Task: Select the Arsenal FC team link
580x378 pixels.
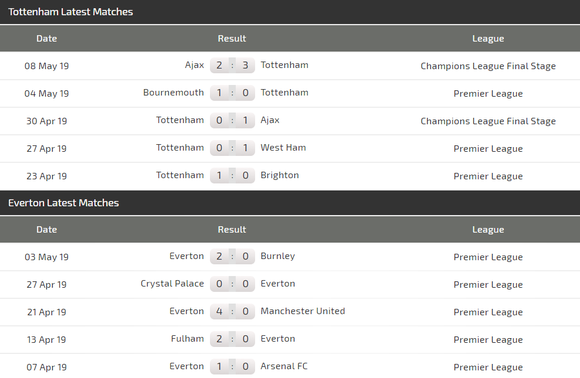Action: [284, 366]
